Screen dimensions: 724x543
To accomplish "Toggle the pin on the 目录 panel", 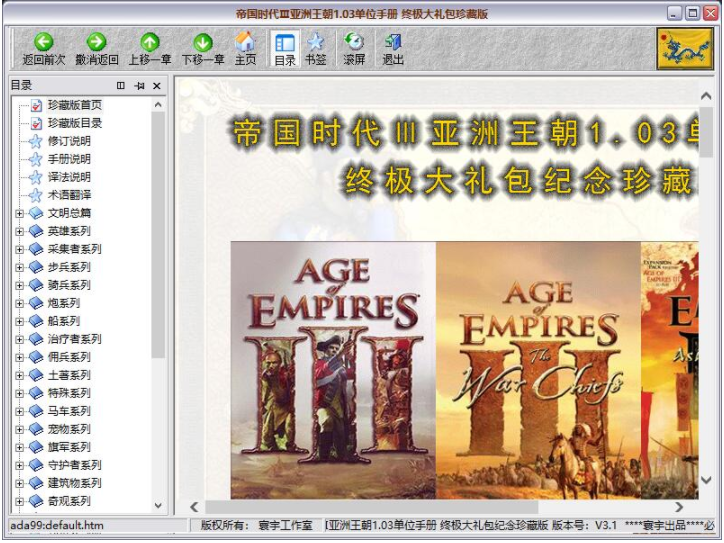I will 139,86.
